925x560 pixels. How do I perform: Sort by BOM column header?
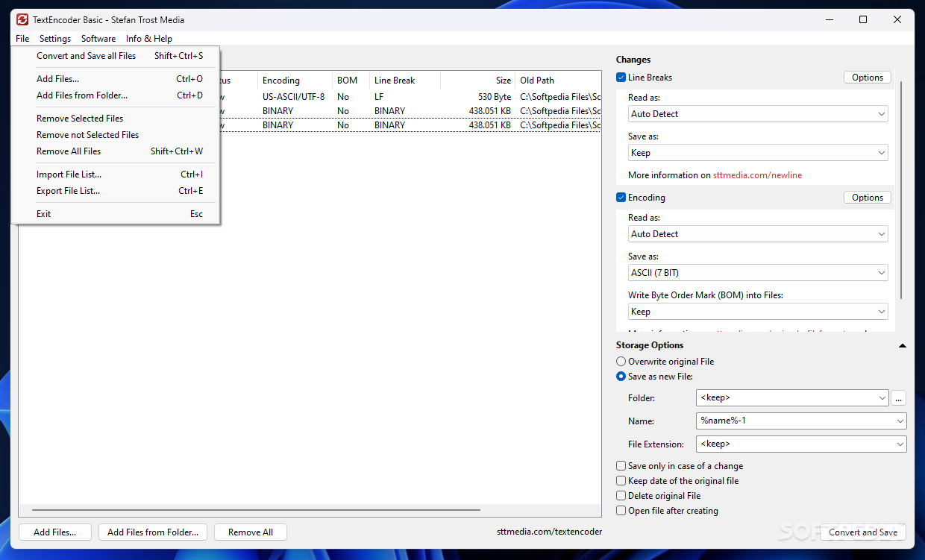pyautogui.click(x=351, y=81)
